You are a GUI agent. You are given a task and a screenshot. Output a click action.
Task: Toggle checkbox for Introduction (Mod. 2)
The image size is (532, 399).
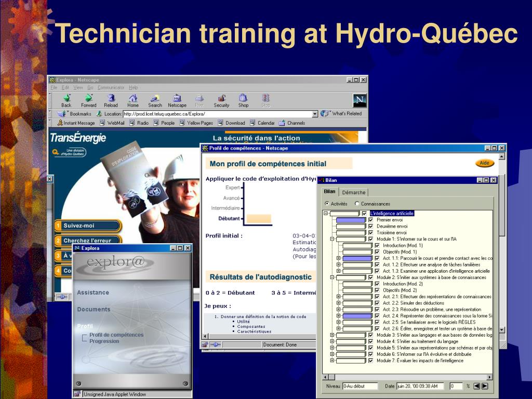377,284
